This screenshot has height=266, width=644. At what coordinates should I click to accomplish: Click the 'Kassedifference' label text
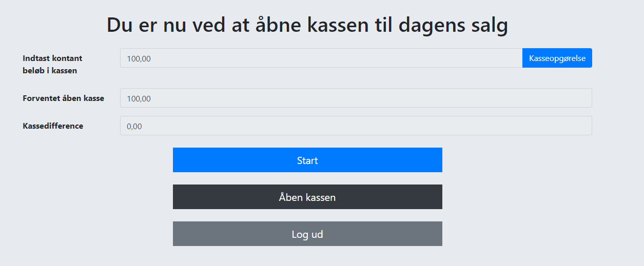coord(53,126)
